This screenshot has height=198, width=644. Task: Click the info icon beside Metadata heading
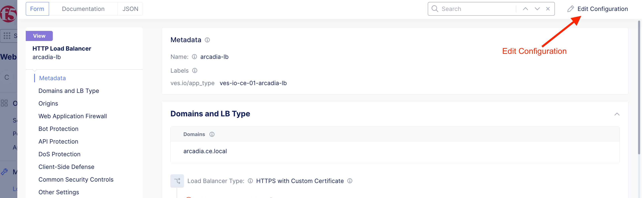pos(207,40)
